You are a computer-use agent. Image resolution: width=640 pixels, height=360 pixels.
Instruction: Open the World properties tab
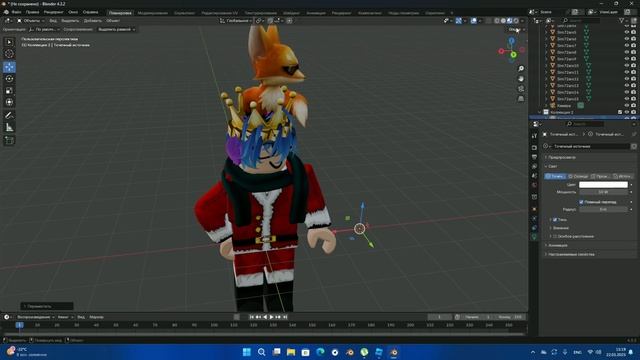[534, 185]
